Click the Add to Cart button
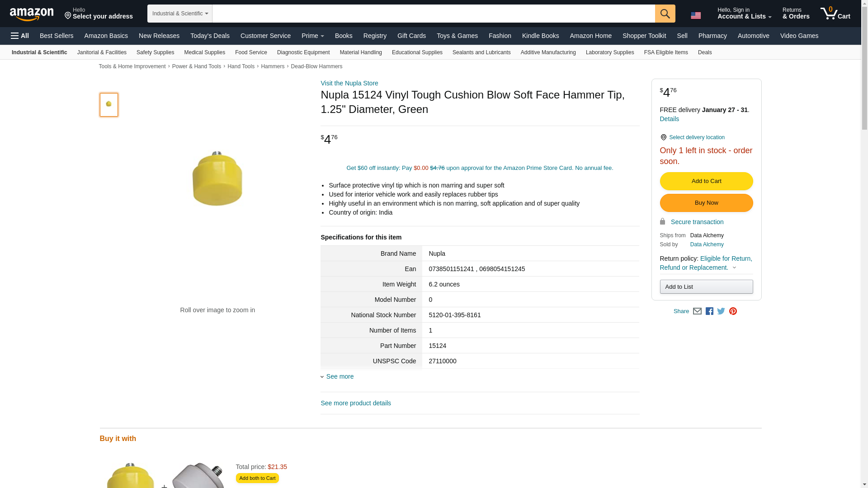868x488 pixels. click(x=706, y=181)
